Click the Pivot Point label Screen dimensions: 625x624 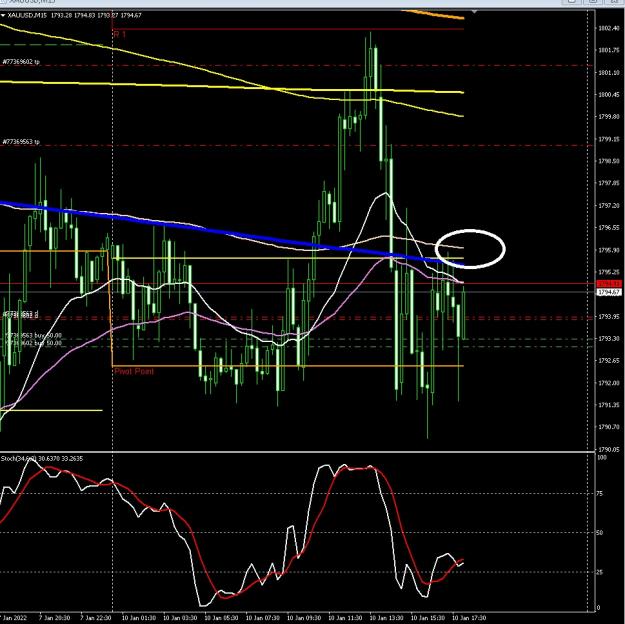tap(134, 371)
